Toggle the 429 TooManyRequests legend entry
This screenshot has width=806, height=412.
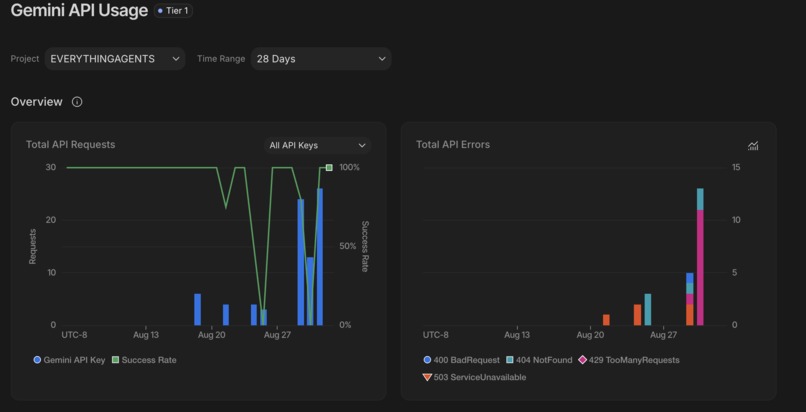[x=629, y=360]
